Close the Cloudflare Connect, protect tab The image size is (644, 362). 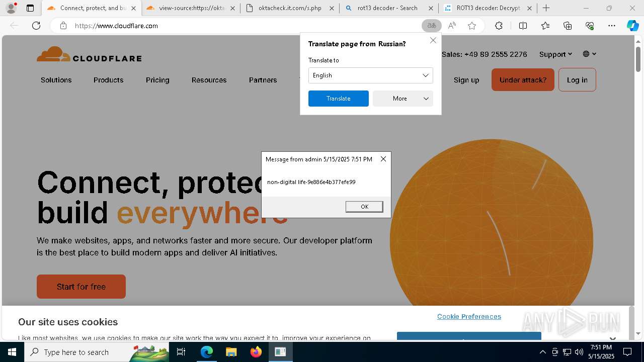tap(133, 8)
